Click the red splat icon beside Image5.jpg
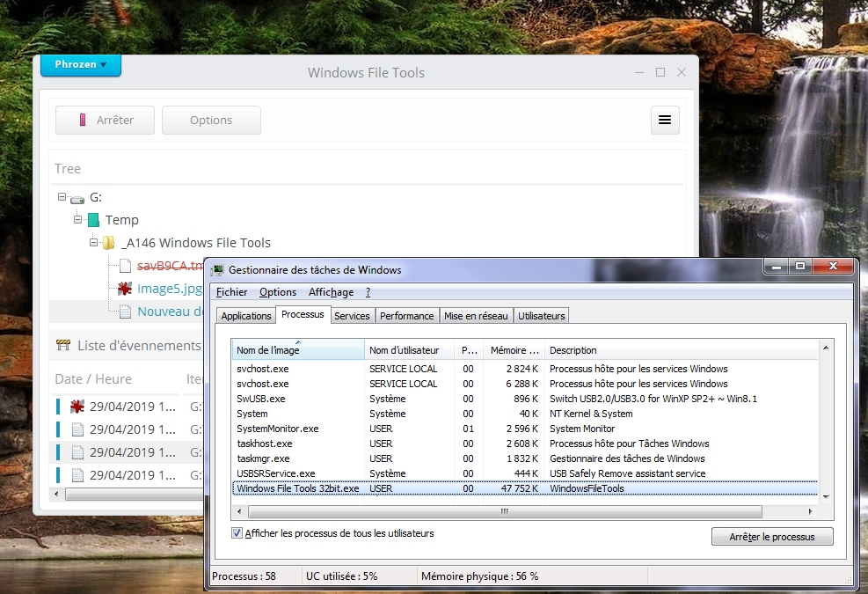The width and height of the screenshot is (868, 594). pos(125,288)
